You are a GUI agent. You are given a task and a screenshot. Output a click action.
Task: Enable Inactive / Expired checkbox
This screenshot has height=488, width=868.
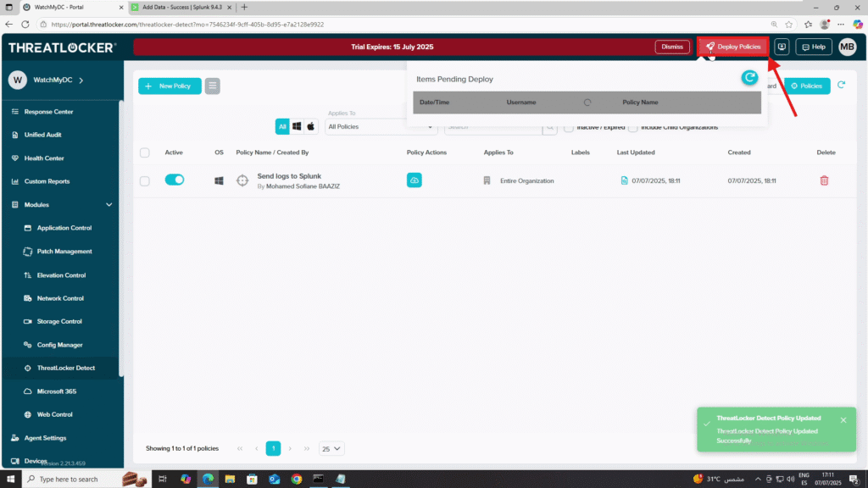[x=569, y=128]
